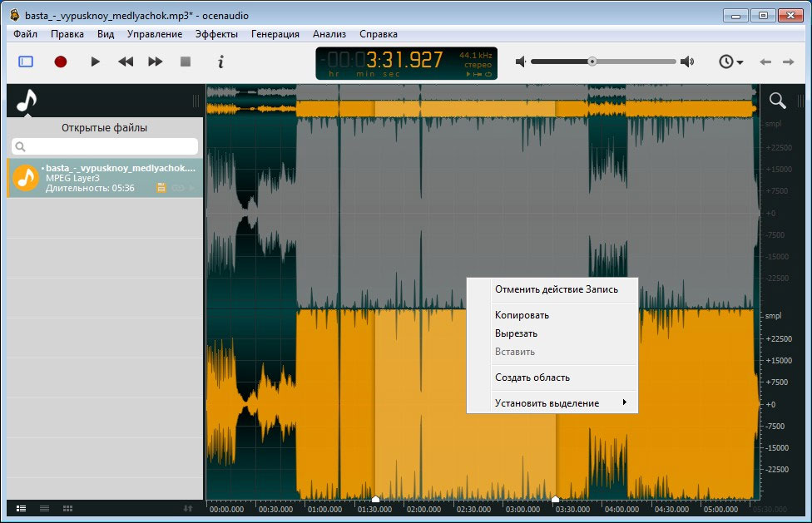This screenshot has height=523, width=812.
Task: Fast-forward with the double-right arrows
Action: (x=156, y=62)
